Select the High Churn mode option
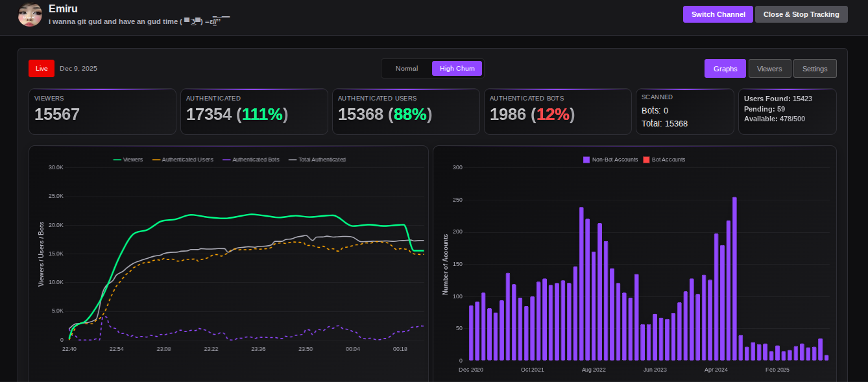This screenshot has width=868, height=382. click(457, 69)
